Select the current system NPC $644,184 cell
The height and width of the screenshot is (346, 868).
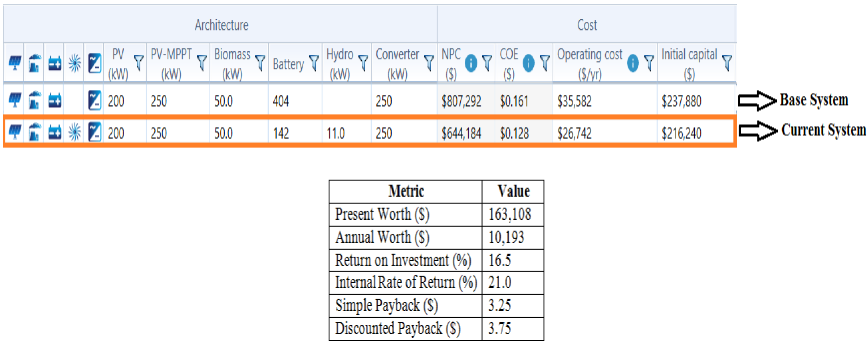461,133
